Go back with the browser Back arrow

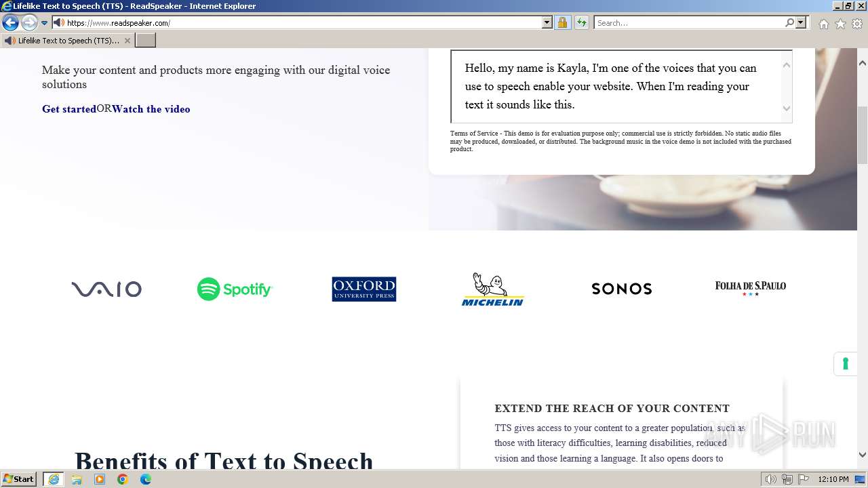pyautogui.click(x=10, y=23)
